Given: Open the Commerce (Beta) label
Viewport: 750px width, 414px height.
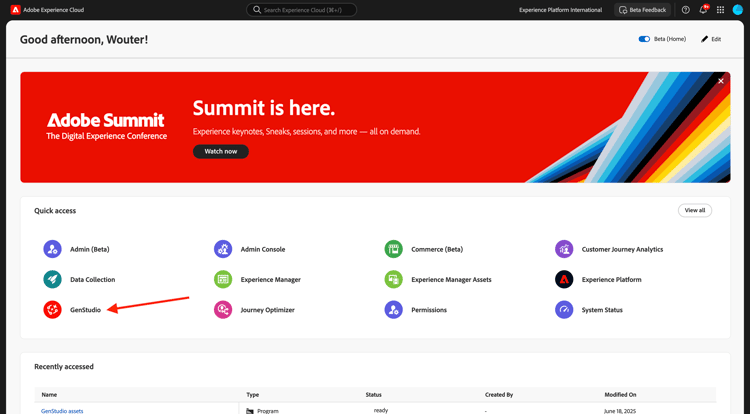Looking at the screenshot, I should click(x=437, y=249).
